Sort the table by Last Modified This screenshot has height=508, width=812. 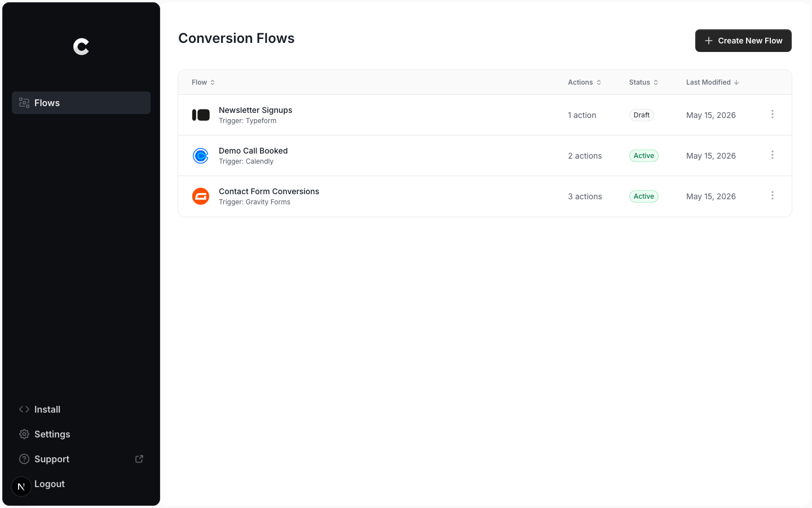(x=712, y=82)
